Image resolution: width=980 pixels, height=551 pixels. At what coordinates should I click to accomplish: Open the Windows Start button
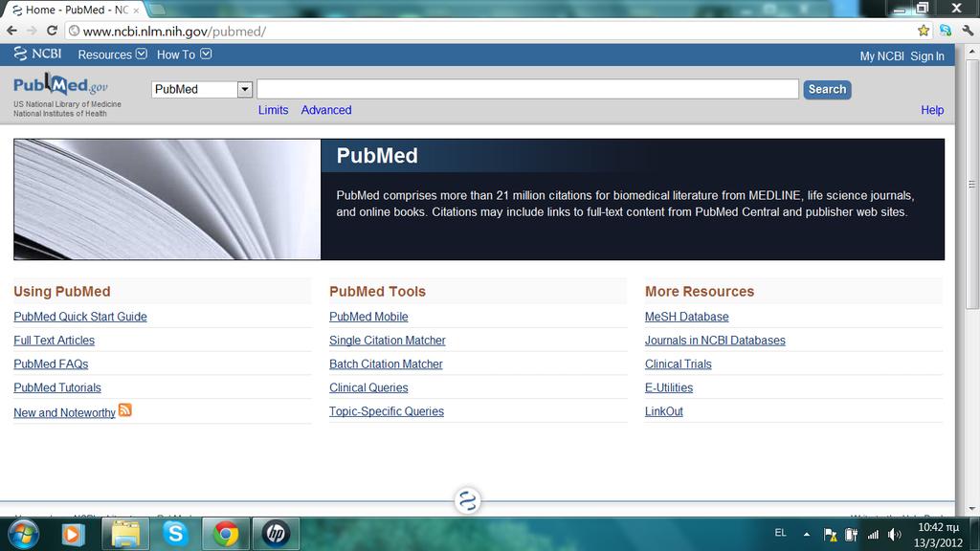point(24,534)
